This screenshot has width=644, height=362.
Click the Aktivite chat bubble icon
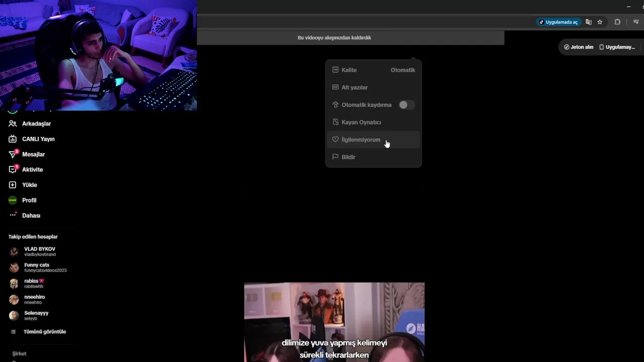13,169
